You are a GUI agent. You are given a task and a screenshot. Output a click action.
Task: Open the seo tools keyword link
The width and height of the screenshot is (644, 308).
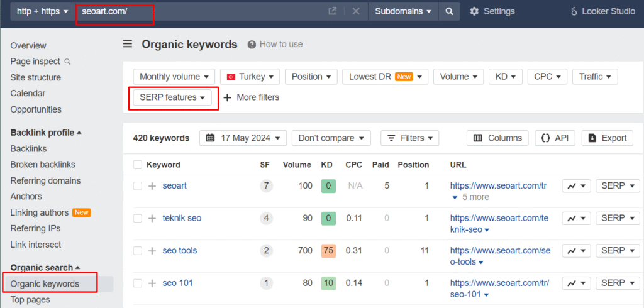click(x=180, y=251)
